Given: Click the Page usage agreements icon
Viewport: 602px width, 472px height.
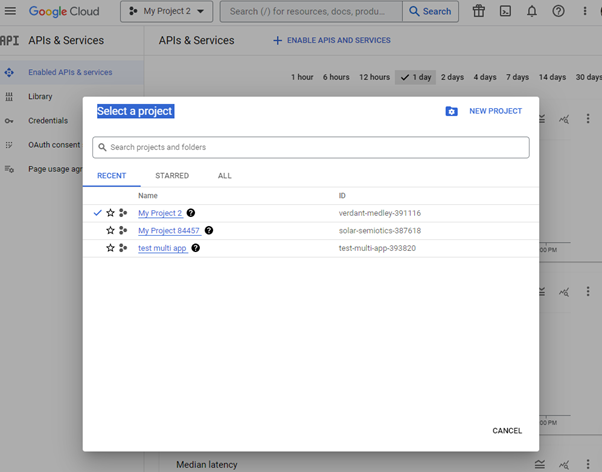Looking at the screenshot, I should coord(9,169).
